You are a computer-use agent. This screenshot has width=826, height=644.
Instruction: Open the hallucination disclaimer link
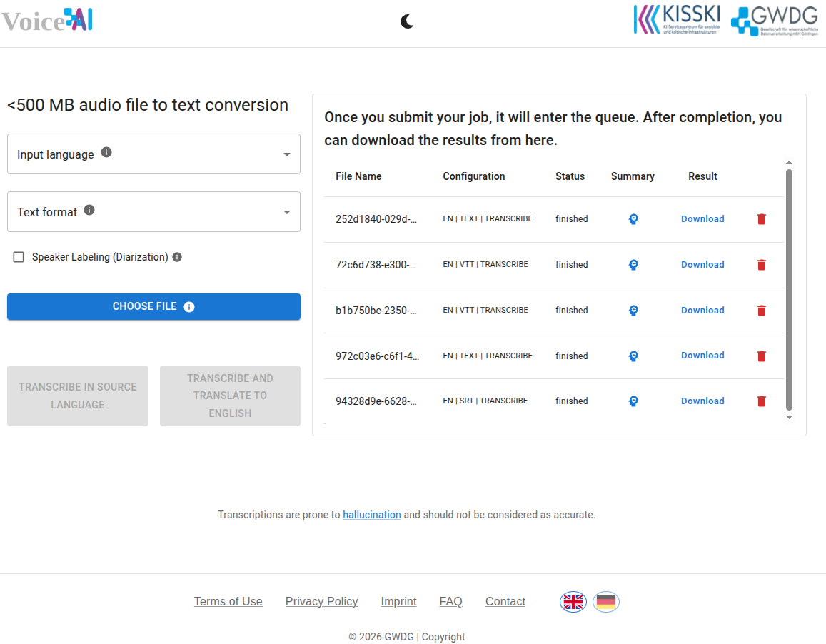372,515
